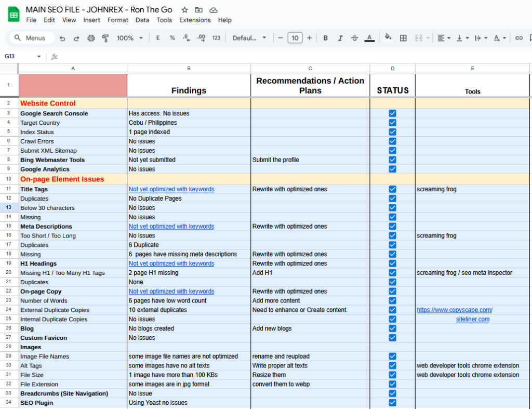Search menus with the Menus box

(x=32, y=38)
